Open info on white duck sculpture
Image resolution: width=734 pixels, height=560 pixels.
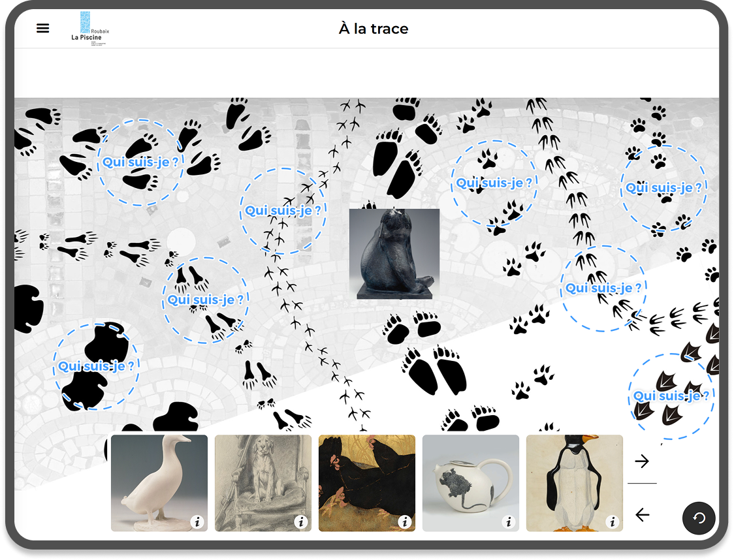pyautogui.click(x=197, y=521)
